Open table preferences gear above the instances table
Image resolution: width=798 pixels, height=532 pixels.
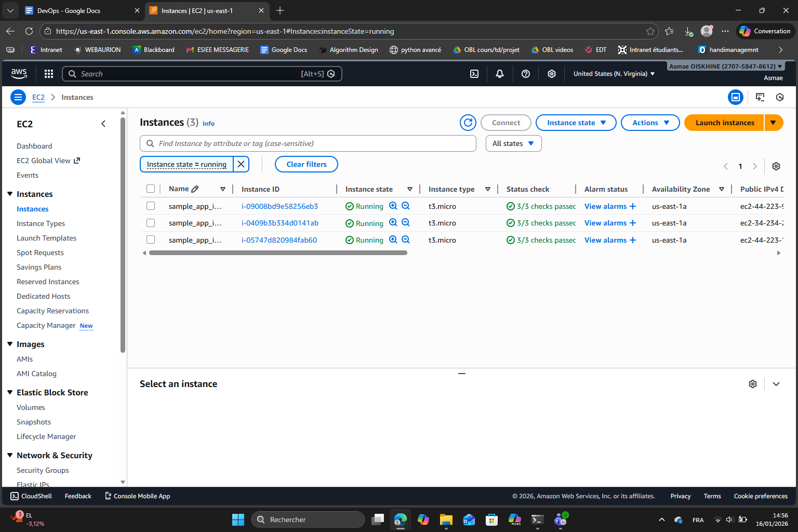(x=776, y=166)
